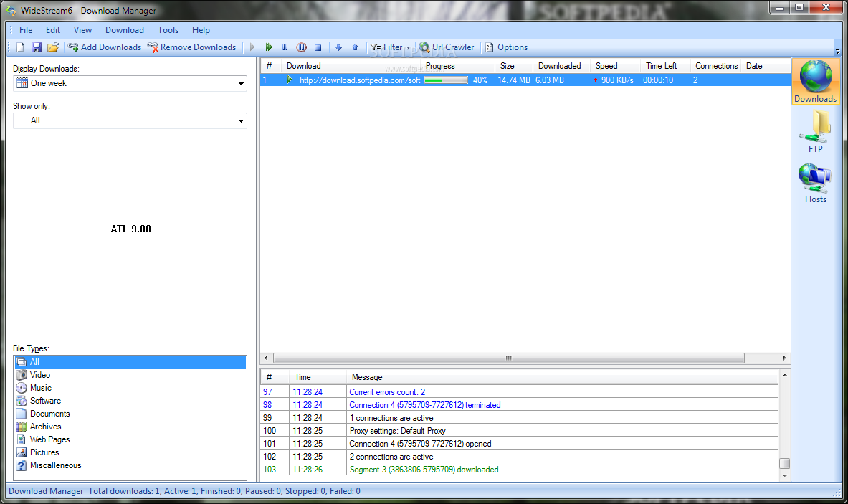Expand the Display Downloads One week dropdown
Viewport: 848px width, 504px height.
(x=241, y=83)
